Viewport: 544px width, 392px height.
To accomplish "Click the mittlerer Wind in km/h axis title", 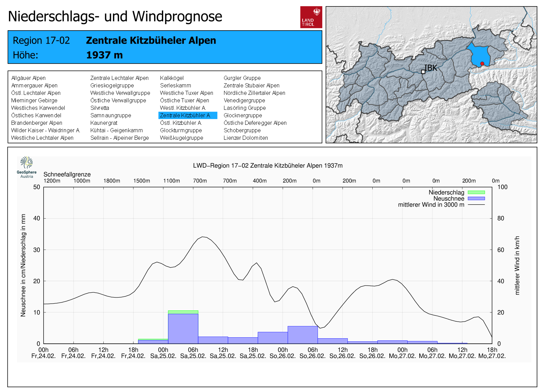I will pyautogui.click(x=517, y=265).
